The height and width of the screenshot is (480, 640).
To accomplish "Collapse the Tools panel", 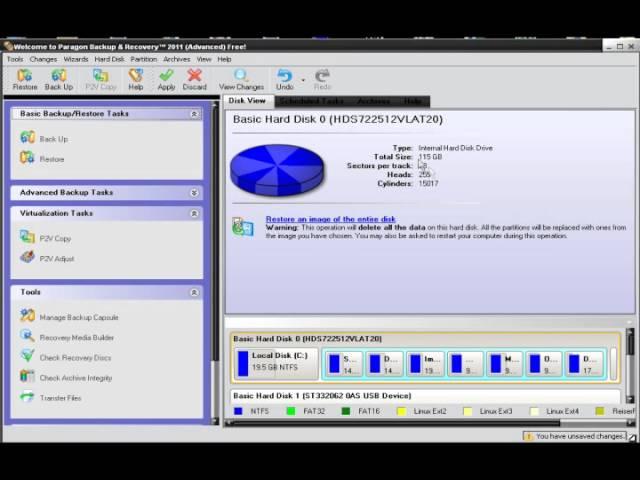I will click(194, 292).
